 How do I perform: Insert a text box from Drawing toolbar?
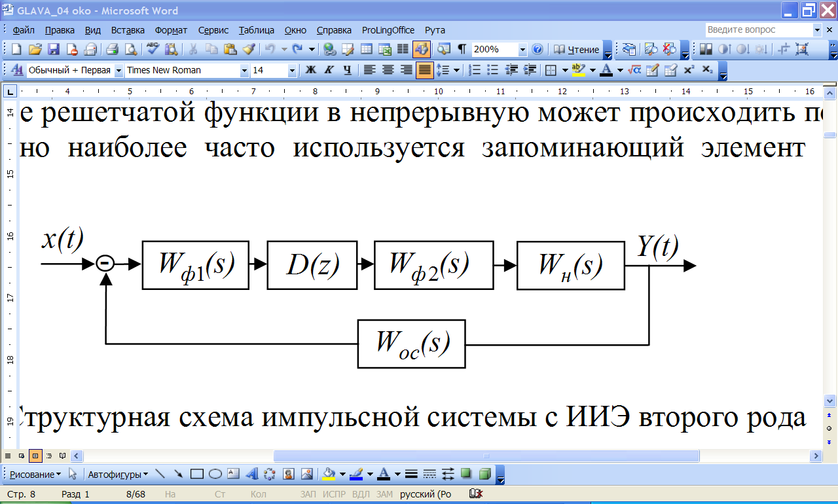[233, 474]
